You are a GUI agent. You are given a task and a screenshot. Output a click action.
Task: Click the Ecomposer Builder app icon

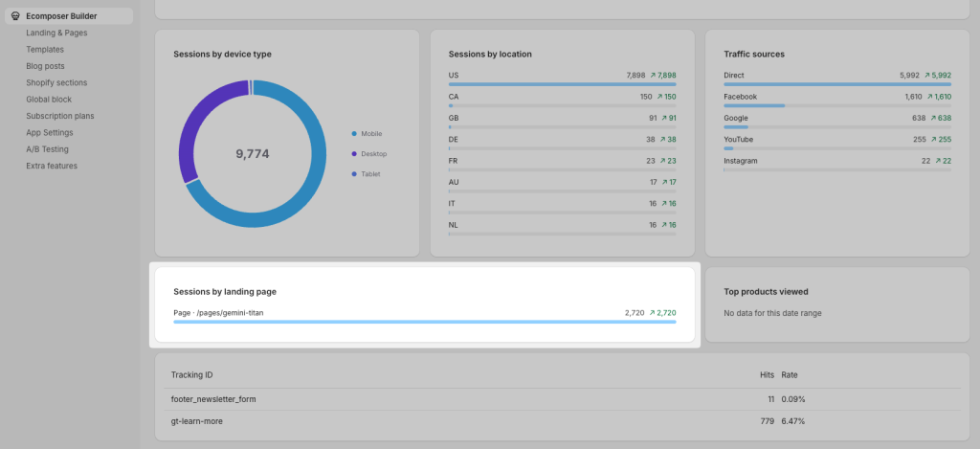[15, 16]
